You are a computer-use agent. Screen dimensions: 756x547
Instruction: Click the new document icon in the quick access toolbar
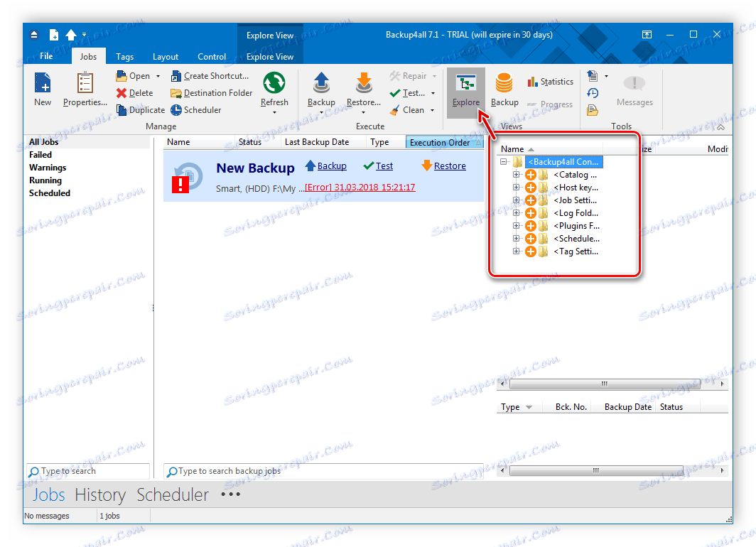[53, 35]
